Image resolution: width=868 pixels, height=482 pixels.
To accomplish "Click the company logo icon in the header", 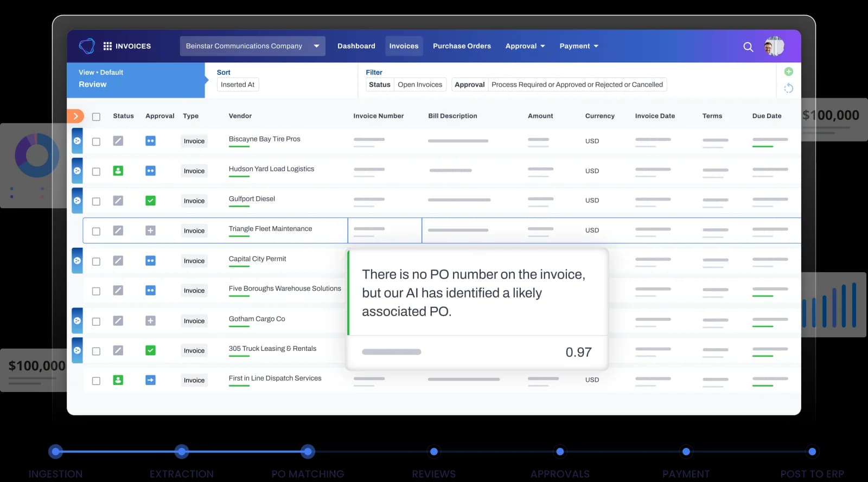I will [x=87, y=46].
